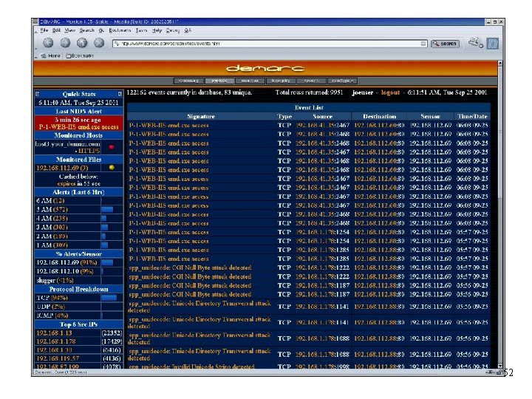Viewport: 532px width, 399px height.
Task: Switch to the summary tab in demarc navigation
Action: pyautogui.click(x=188, y=81)
